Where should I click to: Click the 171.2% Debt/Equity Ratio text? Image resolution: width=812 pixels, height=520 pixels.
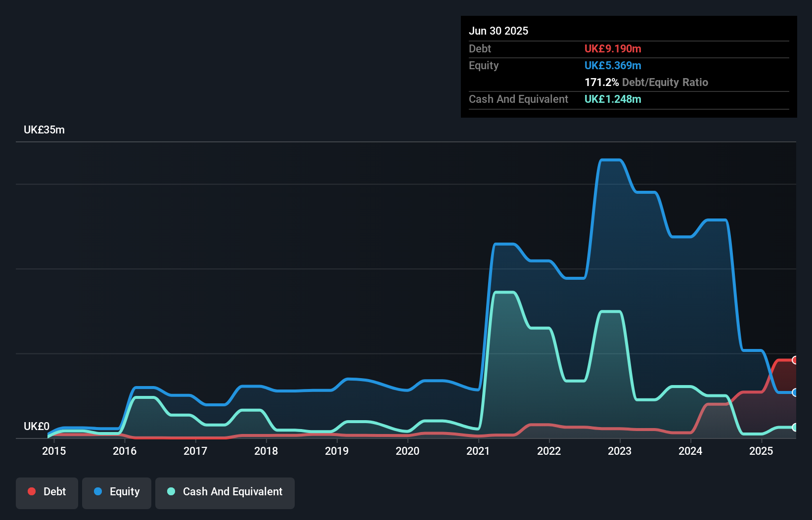tap(646, 82)
